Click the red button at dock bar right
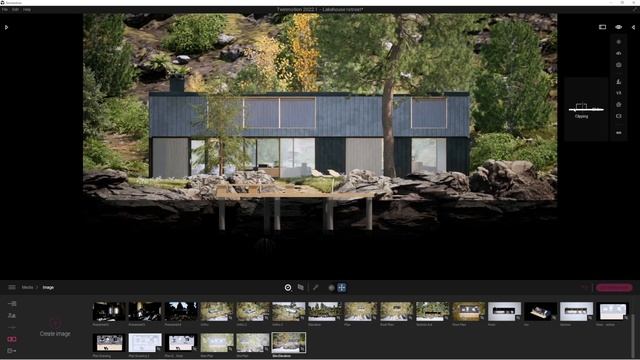The image size is (640, 360). click(614, 288)
